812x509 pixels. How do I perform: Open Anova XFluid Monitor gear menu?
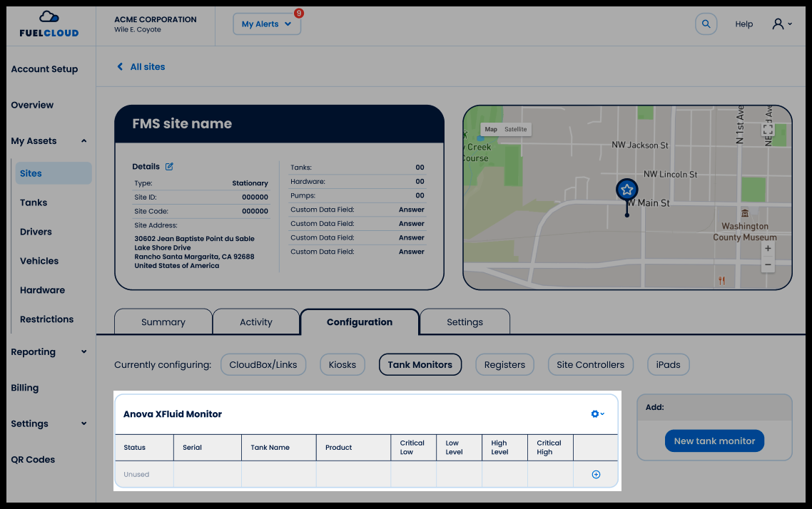598,413
